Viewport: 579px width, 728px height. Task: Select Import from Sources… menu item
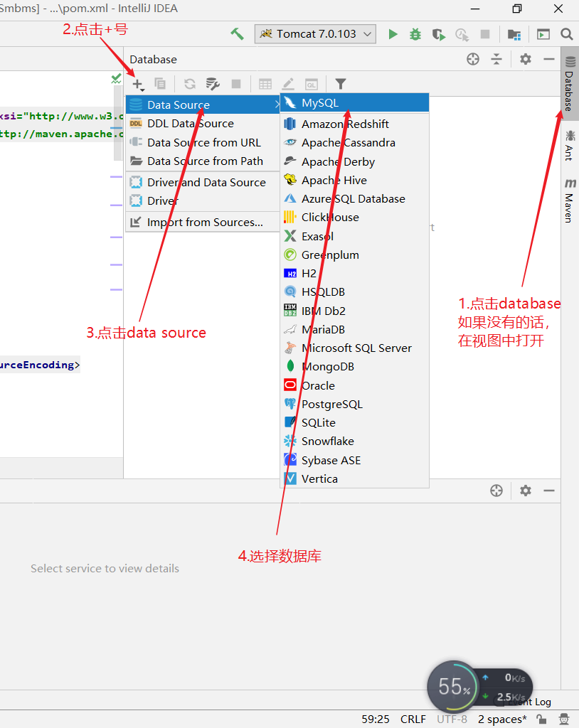point(203,223)
